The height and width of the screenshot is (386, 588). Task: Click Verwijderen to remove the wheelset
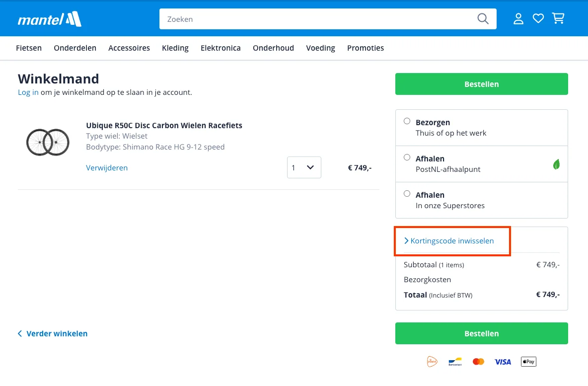[x=107, y=168]
